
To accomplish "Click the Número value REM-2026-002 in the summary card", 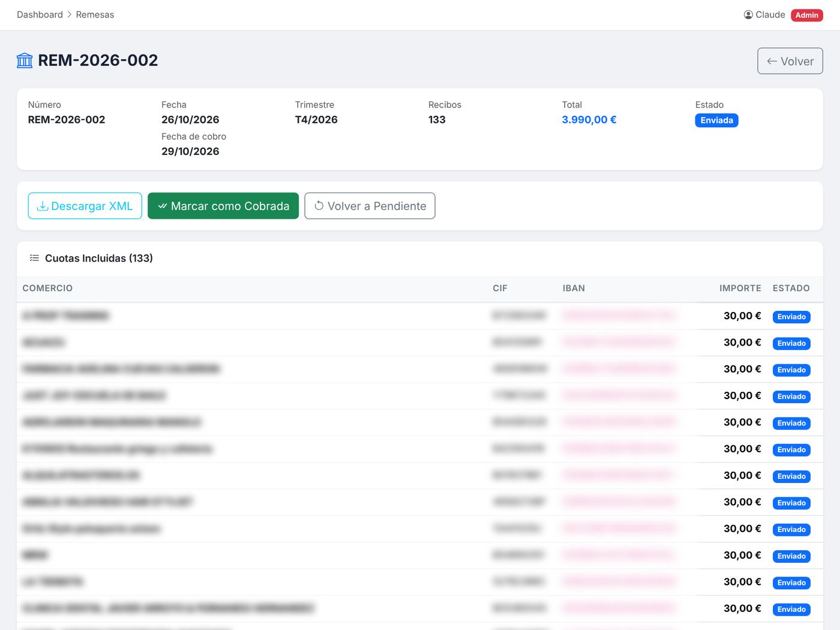I will [x=67, y=119].
